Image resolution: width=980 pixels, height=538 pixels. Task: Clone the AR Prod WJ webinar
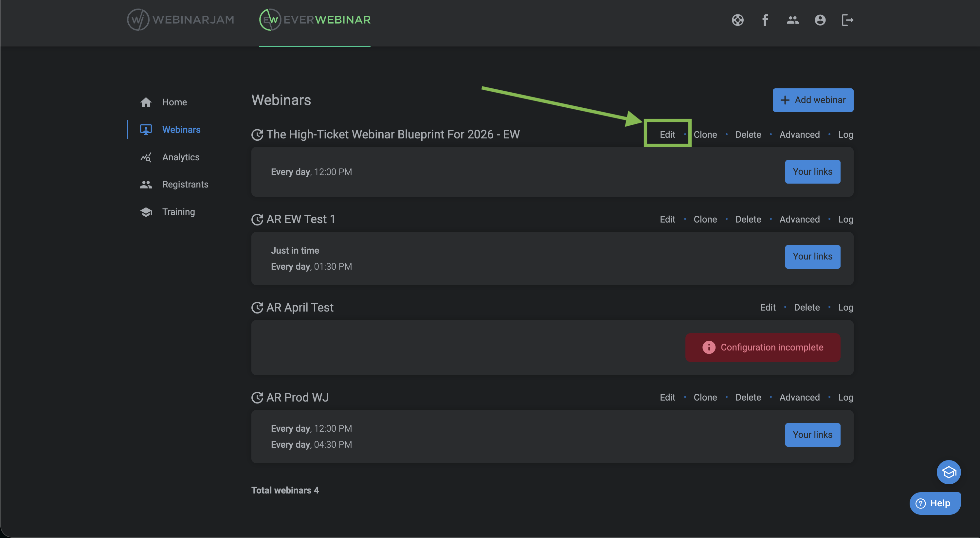click(x=705, y=398)
